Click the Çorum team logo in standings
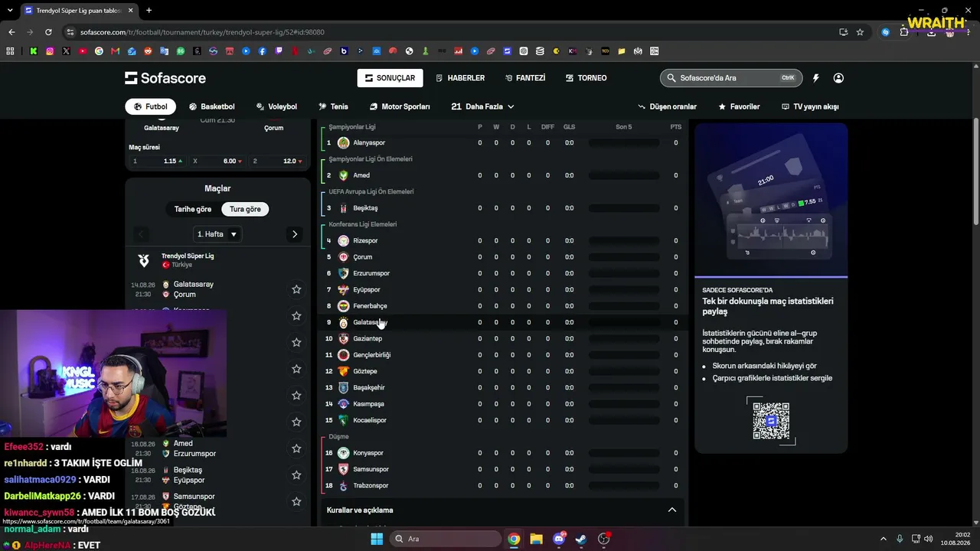The width and height of the screenshot is (980, 551). pyautogui.click(x=344, y=257)
